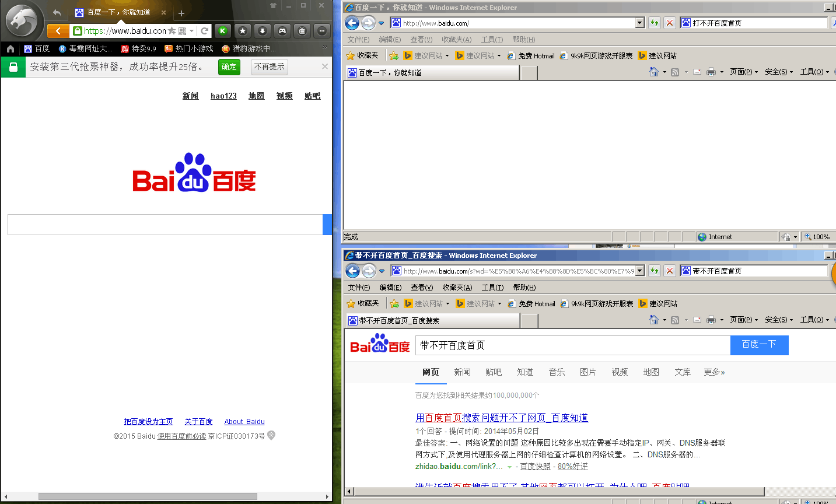Viewport: 836px width, 504px height.
Task: Click the 打不开百度首页 IE search box
Action: coord(753,23)
